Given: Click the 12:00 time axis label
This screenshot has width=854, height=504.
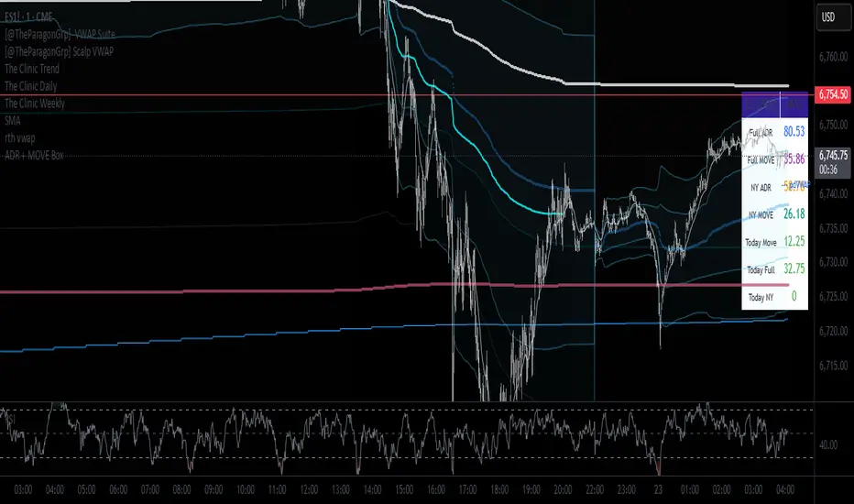Looking at the screenshot, I should click(x=309, y=489).
